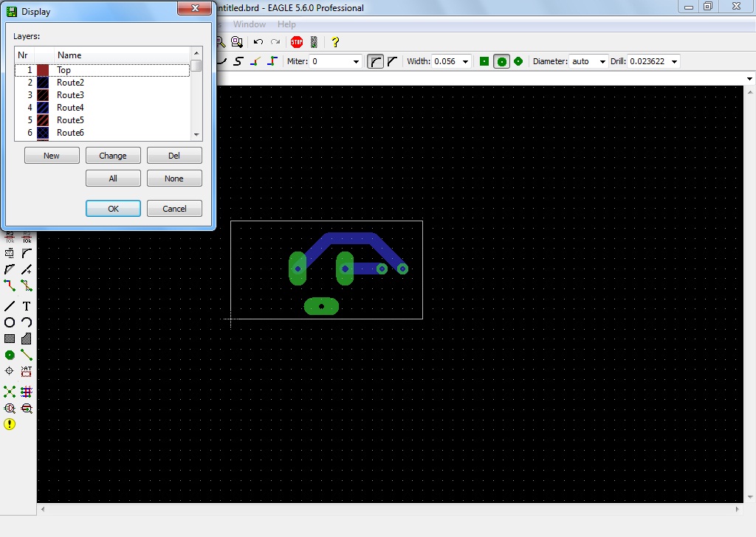This screenshot has width=756, height=537.
Task: Click layer list scroll down arrow
Action: pyautogui.click(x=196, y=135)
